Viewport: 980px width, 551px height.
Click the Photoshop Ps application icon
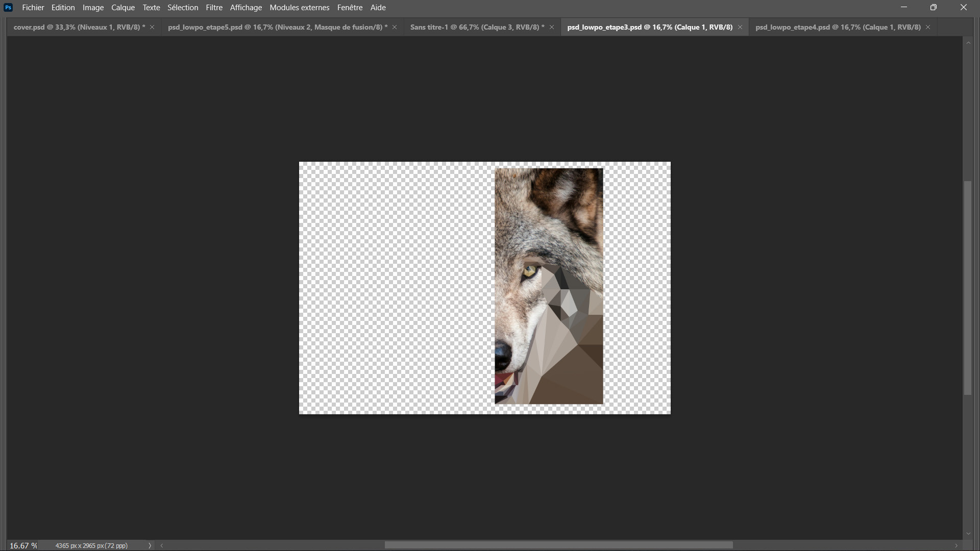pyautogui.click(x=8, y=8)
